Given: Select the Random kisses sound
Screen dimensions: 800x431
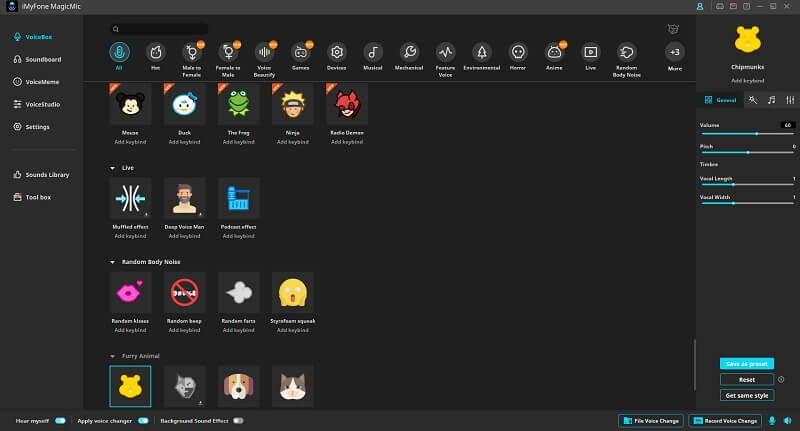Looking at the screenshot, I should click(x=130, y=293).
